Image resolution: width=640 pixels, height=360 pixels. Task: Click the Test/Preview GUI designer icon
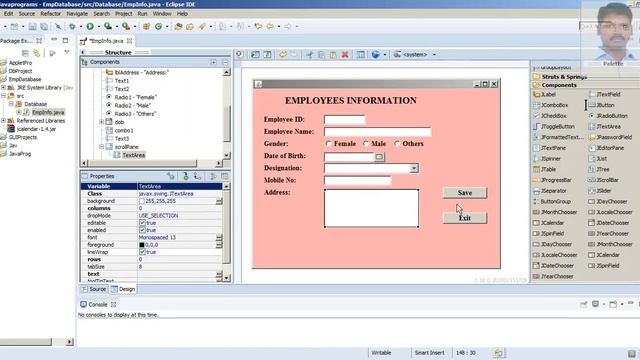point(361,54)
